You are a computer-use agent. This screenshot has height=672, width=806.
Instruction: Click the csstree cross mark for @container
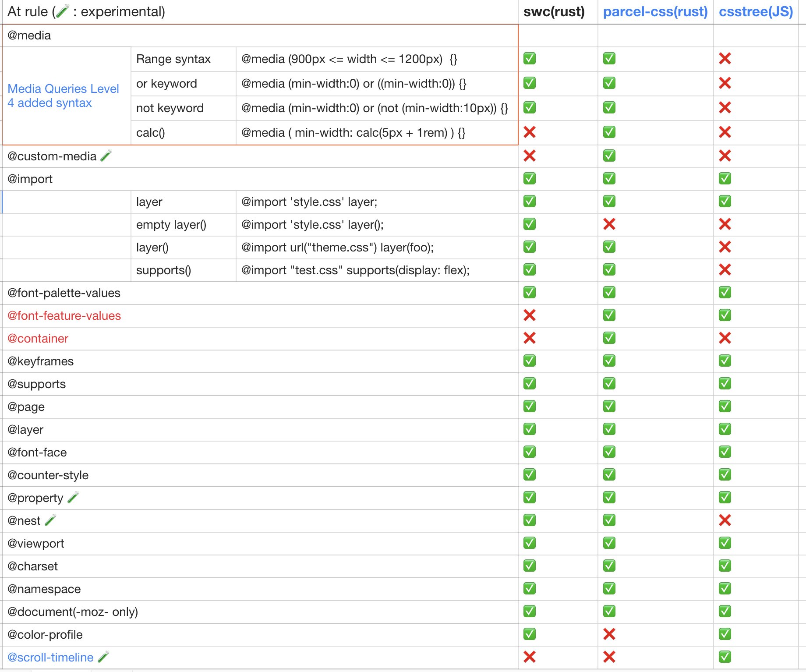pos(725,338)
